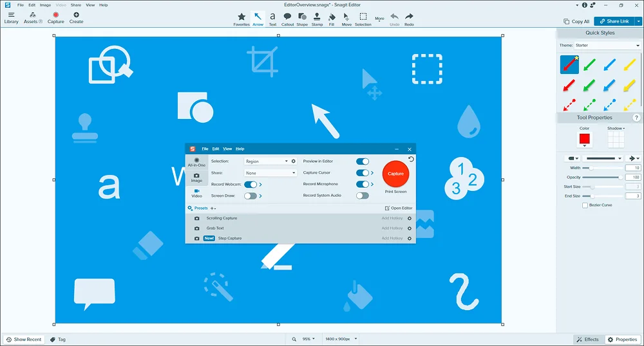Open the More tools dropdown

pyautogui.click(x=379, y=19)
